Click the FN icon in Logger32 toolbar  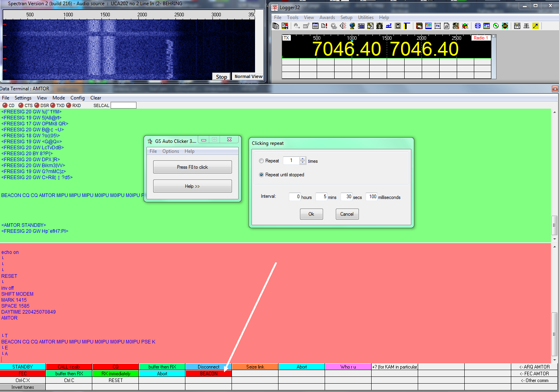click(438, 26)
